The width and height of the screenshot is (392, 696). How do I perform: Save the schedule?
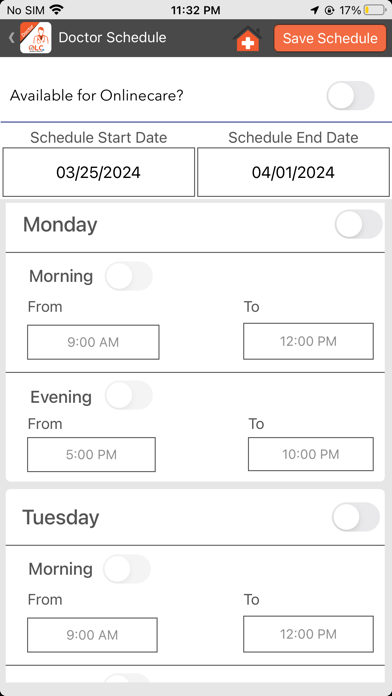pyautogui.click(x=330, y=38)
